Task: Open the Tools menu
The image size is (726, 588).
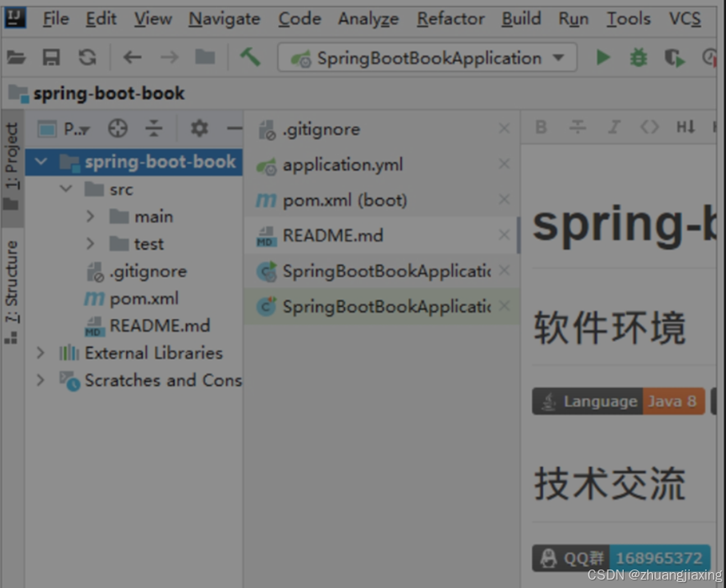Action: pos(629,19)
